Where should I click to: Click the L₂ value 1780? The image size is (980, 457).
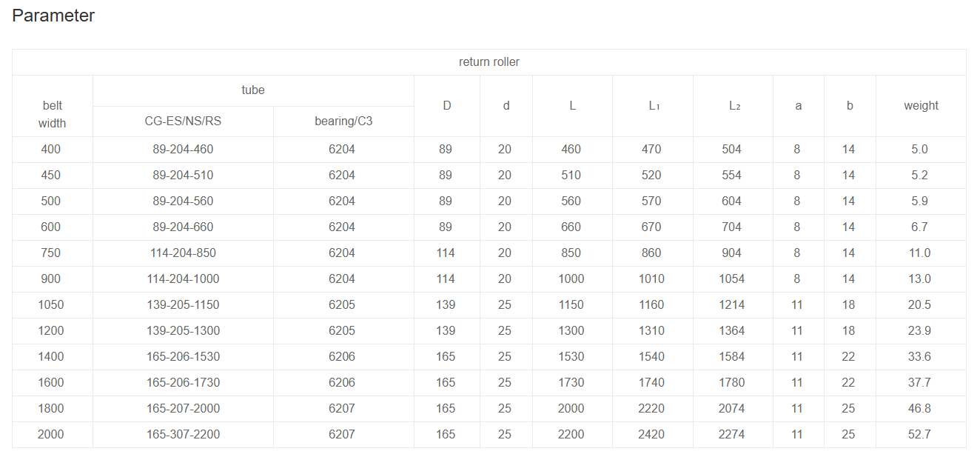coord(732,383)
